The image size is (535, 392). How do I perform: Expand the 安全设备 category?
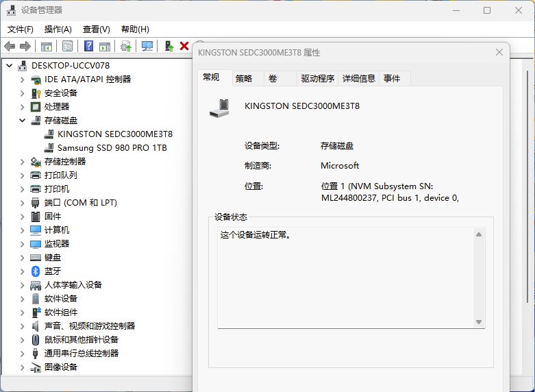[x=23, y=93]
